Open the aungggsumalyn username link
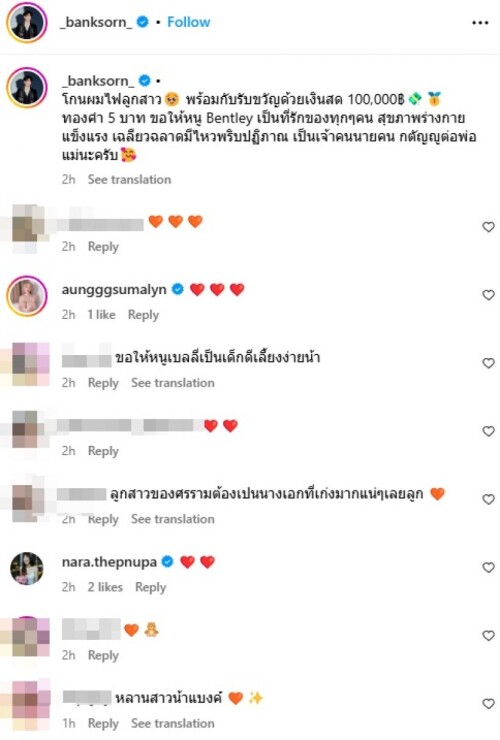This screenshot has height=740, width=500. click(x=114, y=289)
